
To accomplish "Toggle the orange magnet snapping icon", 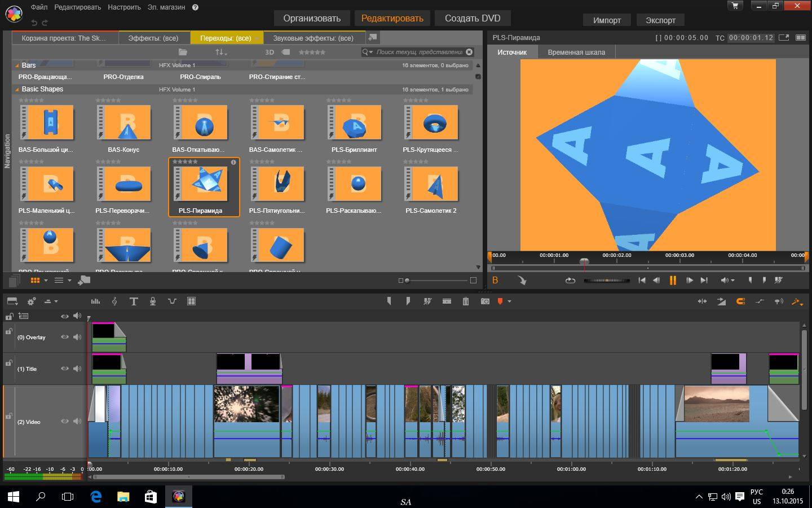I will (740, 301).
